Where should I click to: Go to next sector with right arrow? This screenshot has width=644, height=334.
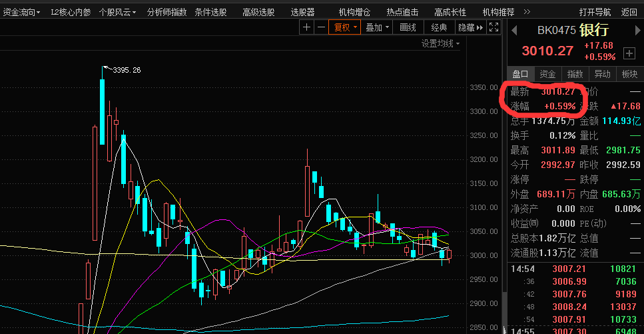pyautogui.click(x=637, y=30)
